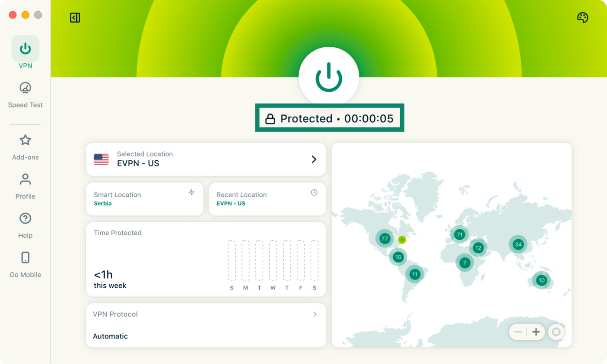607x364 pixels.
Task: Select the 7 server cluster on map
Action: pos(464,263)
